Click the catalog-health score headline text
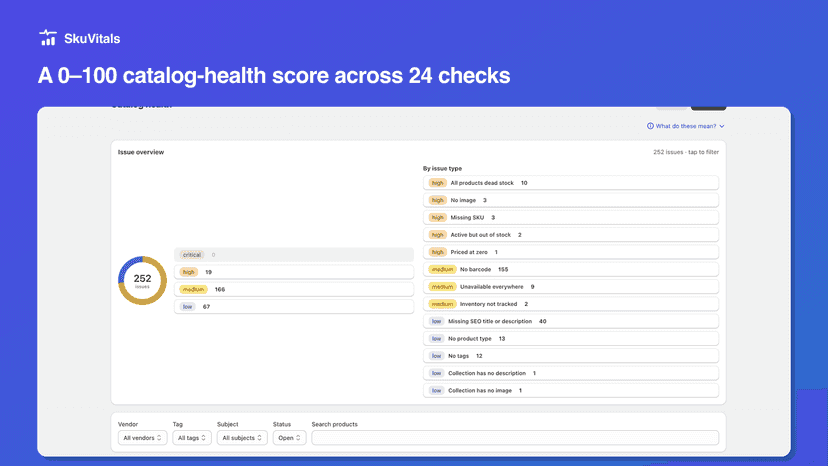Image resolution: width=828 pixels, height=466 pixels. 274,76
